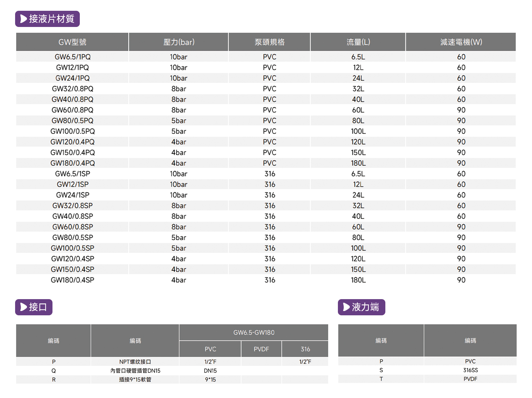Screen dimensions: 532x398
Task: Select the NPT螺纹接口 cell
Action: [135, 362]
